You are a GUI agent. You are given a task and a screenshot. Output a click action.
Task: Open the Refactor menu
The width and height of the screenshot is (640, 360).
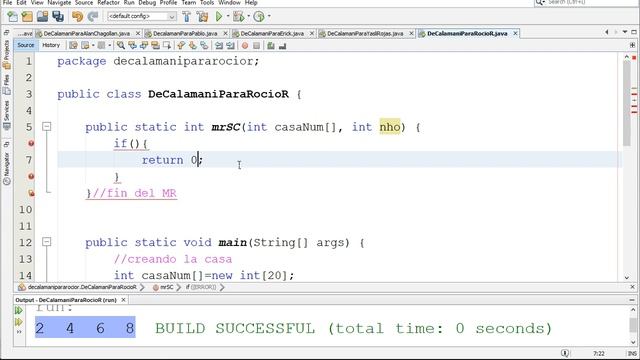point(108,2)
